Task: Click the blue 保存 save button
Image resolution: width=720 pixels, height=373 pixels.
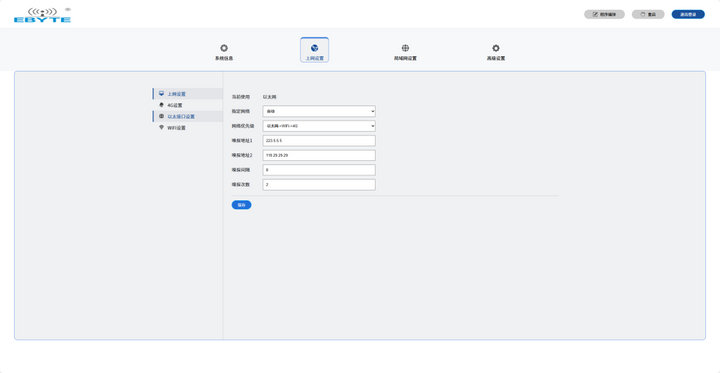Action: [x=242, y=205]
